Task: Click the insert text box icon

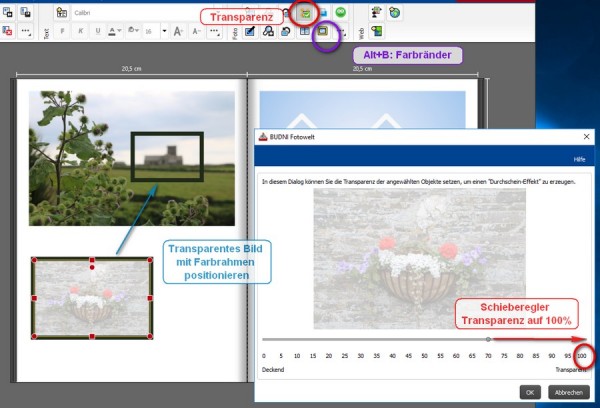Action: coord(62,13)
